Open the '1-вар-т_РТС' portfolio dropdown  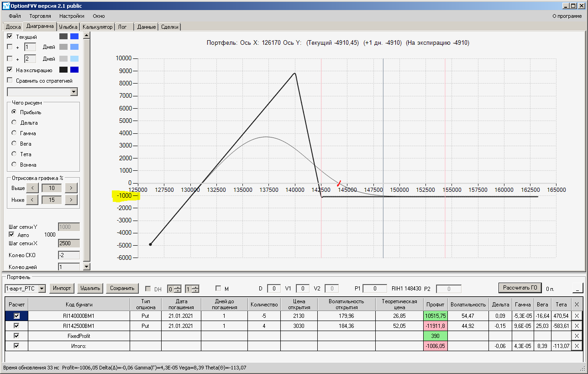pyautogui.click(x=42, y=288)
